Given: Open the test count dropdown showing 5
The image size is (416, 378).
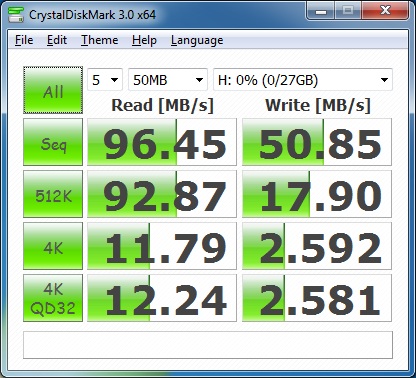Looking at the screenshot, I should coord(105,80).
